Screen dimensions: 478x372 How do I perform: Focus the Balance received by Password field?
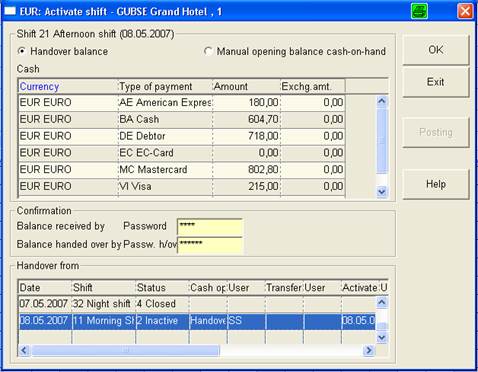coord(210,227)
